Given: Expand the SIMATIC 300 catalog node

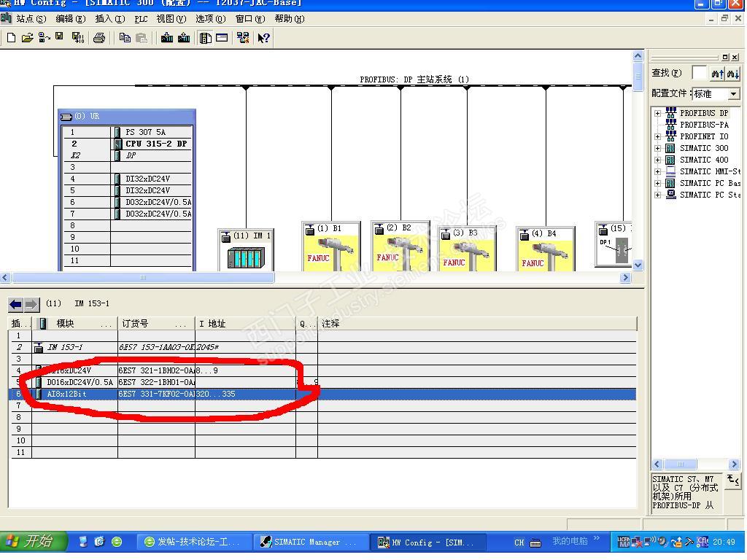Looking at the screenshot, I should (x=658, y=149).
